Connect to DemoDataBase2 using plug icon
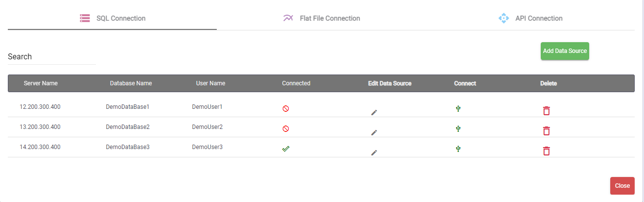The height and width of the screenshot is (202, 644). (458, 128)
